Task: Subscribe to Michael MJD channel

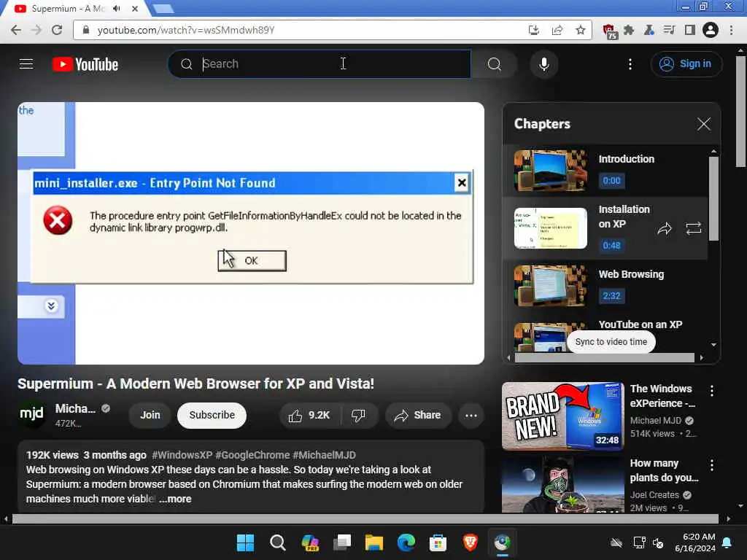Action: 212,415
